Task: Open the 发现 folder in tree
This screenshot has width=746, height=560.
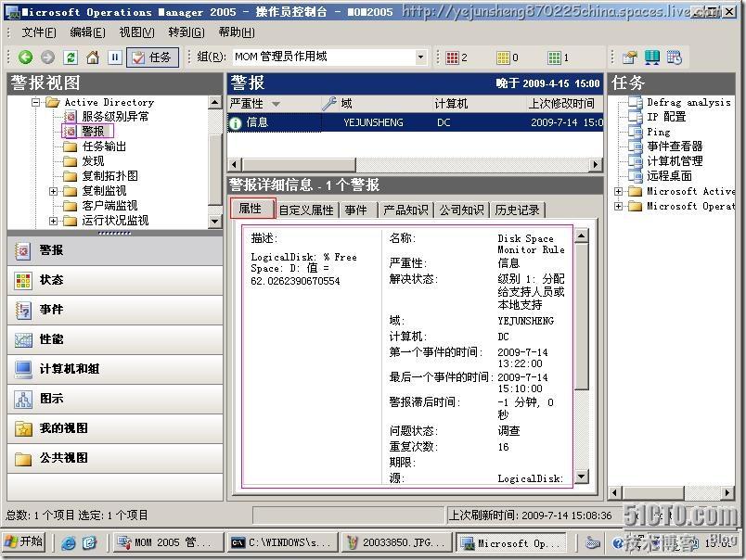Action: pos(92,161)
